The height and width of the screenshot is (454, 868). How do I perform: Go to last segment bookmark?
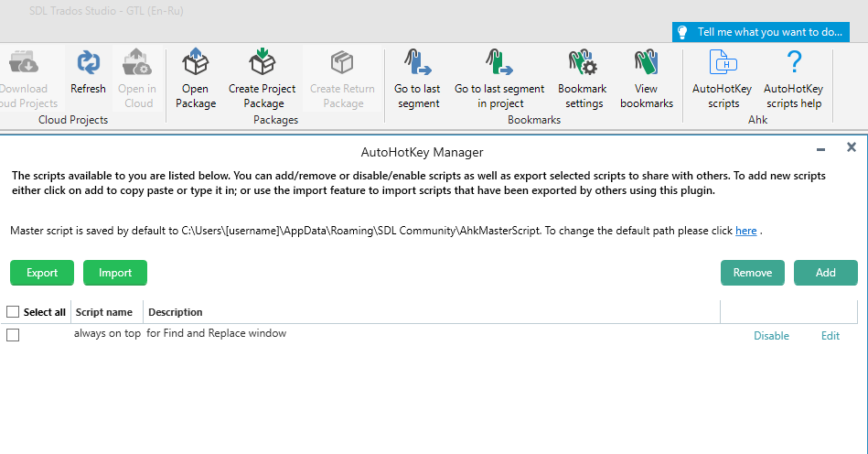417,78
